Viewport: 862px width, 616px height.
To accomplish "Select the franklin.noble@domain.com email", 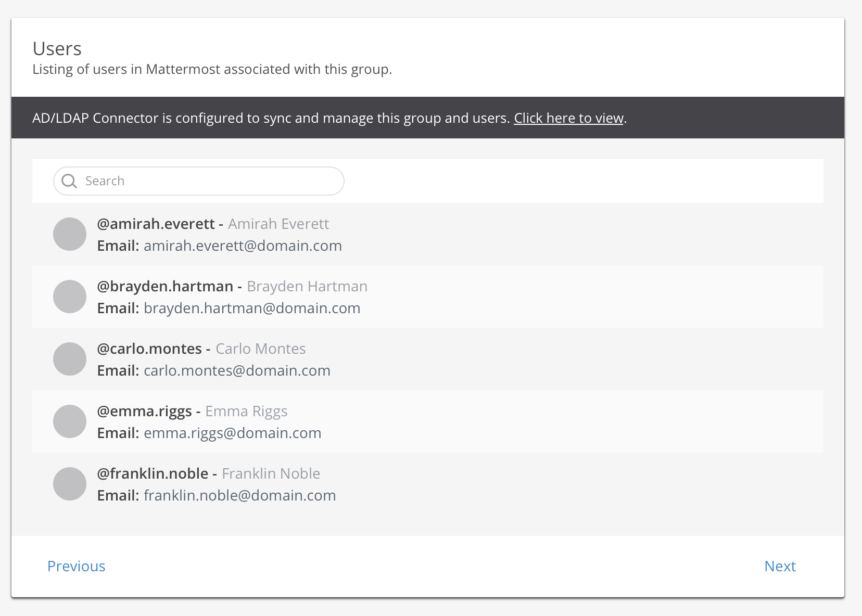I will [x=239, y=495].
